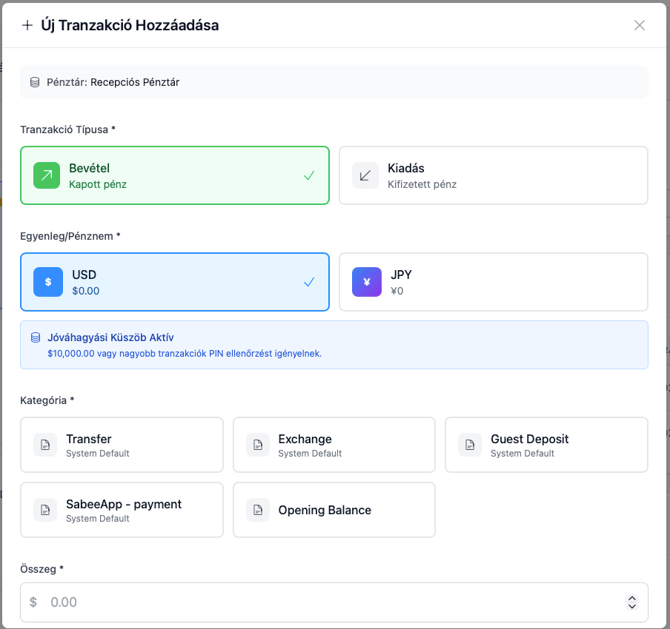Image resolution: width=670 pixels, height=629 pixels.
Task: Close the Új Tranzakció Hozzáadása dialog
Action: coord(639,25)
